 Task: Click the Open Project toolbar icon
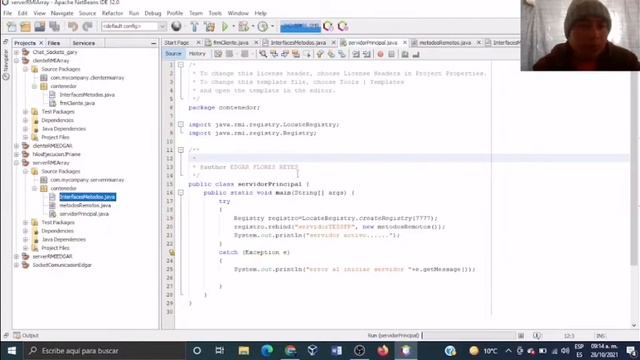coord(40,27)
